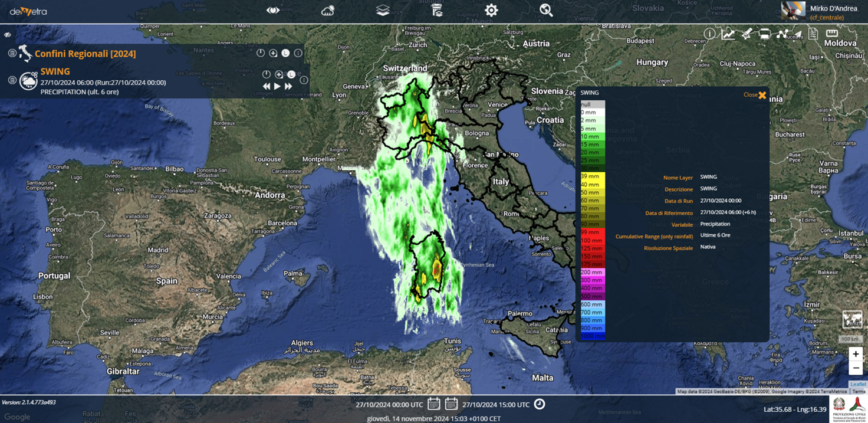Select the SWING layer title in layer panel
This screenshot has height=423, width=868.
pyautogui.click(x=55, y=71)
